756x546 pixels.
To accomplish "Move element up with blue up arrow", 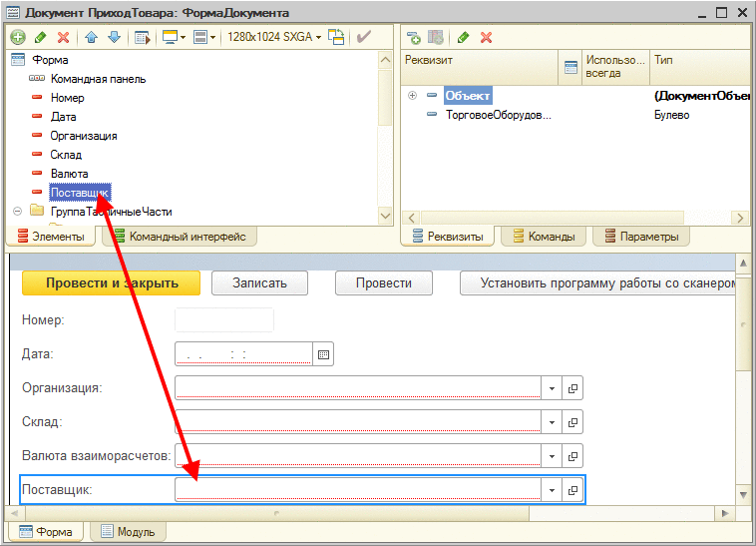I will pos(91,37).
